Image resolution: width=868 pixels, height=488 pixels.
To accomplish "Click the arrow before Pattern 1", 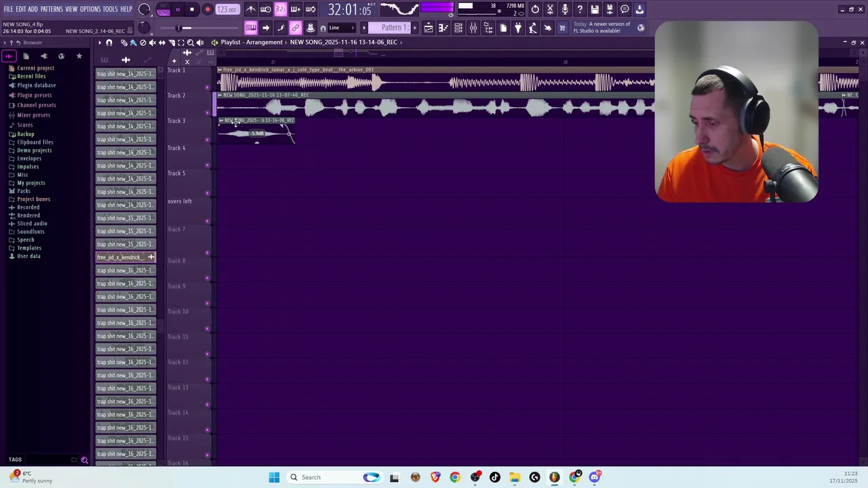I will coord(364,28).
